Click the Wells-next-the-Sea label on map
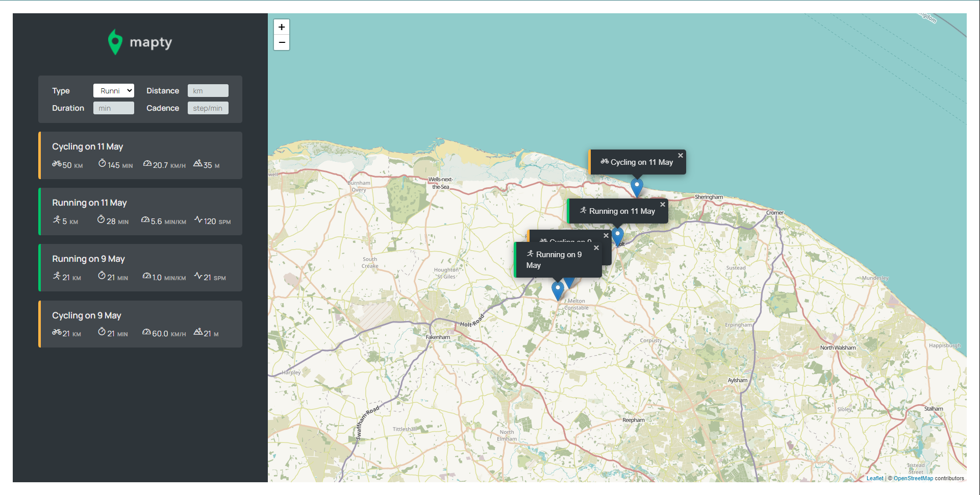The width and height of the screenshot is (980, 495). tap(440, 183)
